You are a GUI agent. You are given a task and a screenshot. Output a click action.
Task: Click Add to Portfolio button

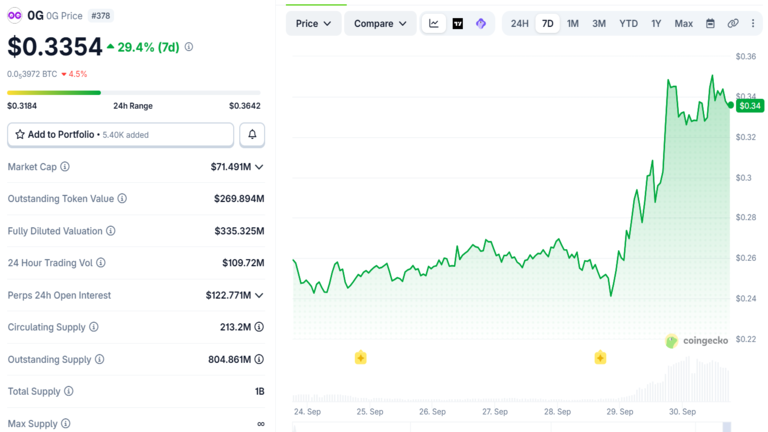(120, 134)
